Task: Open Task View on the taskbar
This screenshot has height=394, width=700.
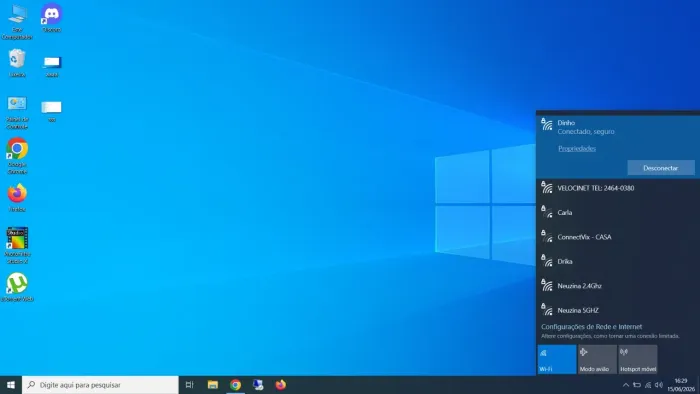Action: pos(189,385)
